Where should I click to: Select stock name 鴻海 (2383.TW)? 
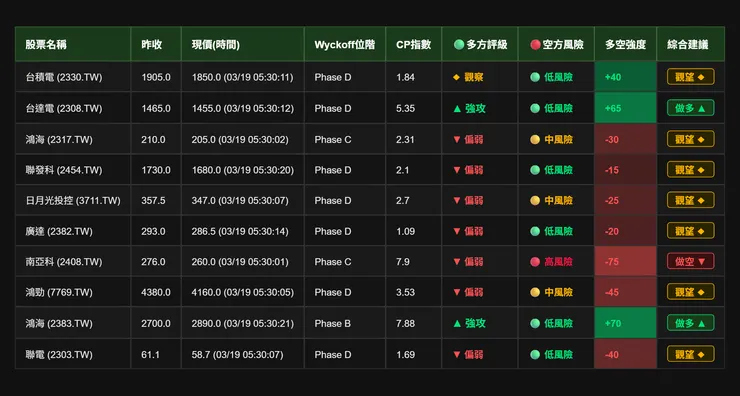click(59, 323)
